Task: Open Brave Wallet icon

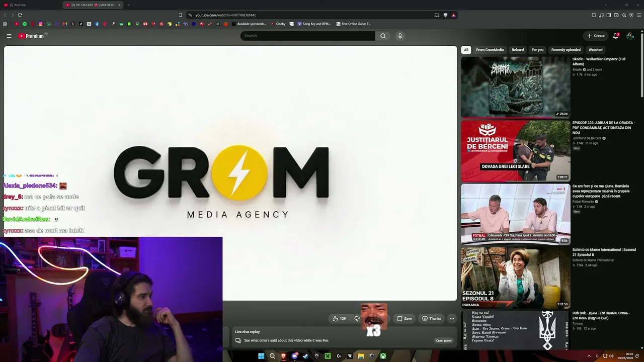Action: [616, 15]
